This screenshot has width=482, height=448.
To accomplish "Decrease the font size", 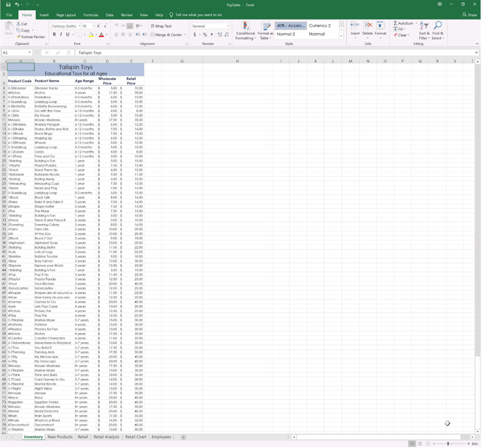I will tap(105, 26).
